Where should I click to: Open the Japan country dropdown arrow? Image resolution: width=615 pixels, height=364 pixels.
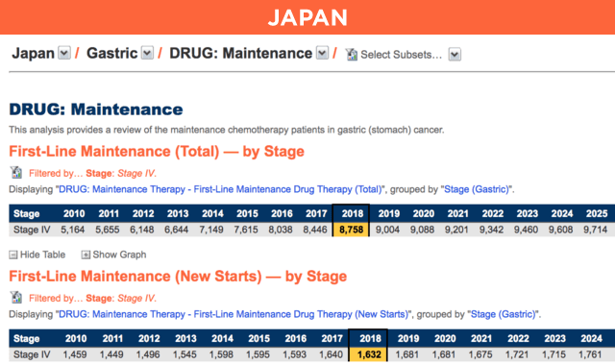[64, 53]
